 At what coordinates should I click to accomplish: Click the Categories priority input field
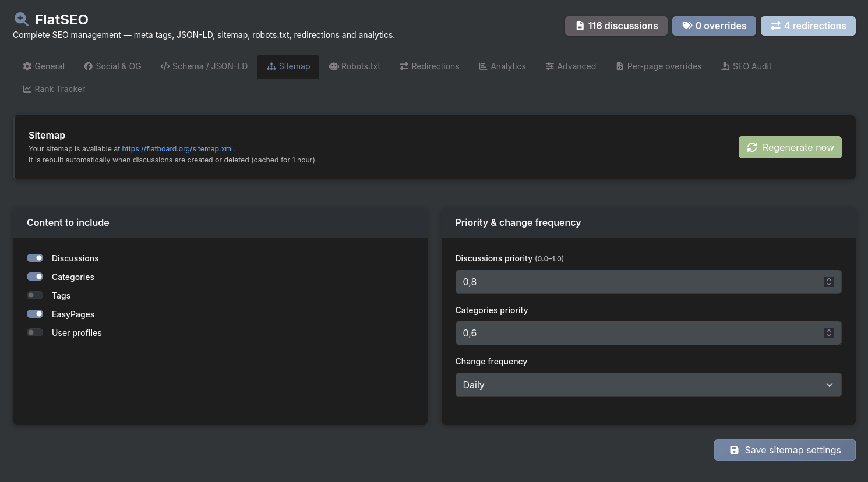(x=638, y=333)
